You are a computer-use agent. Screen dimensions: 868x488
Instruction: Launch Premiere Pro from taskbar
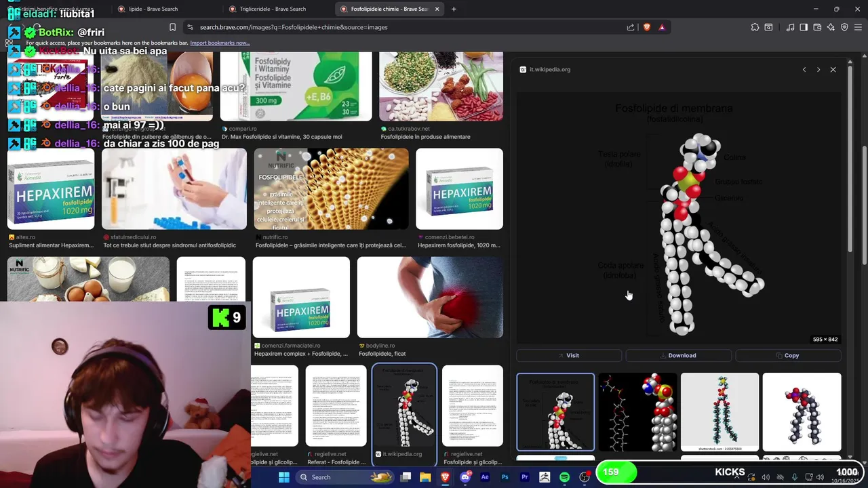pos(525,477)
